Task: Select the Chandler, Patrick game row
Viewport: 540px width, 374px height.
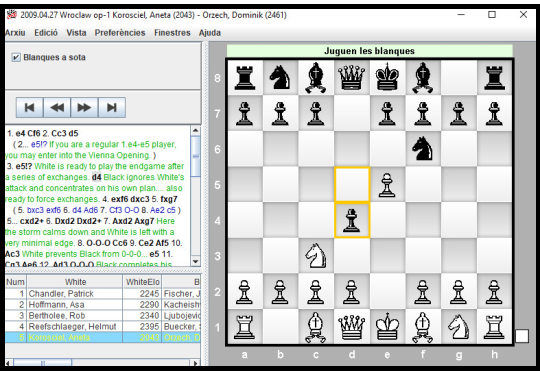Action: [103, 293]
